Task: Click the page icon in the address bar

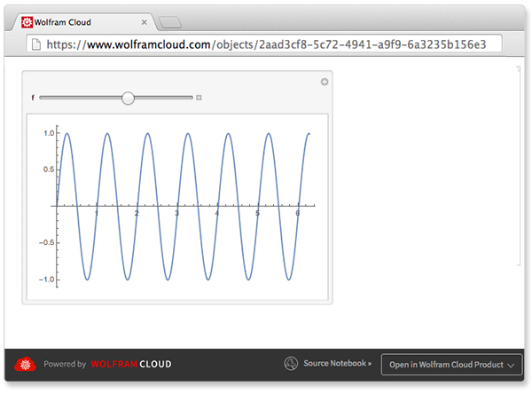Action: coord(34,43)
